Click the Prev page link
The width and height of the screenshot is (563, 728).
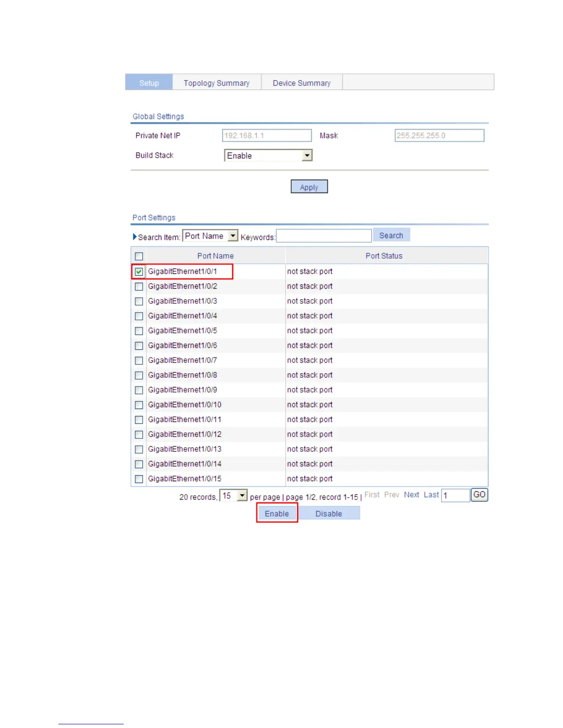pyautogui.click(x=391, y=495)
